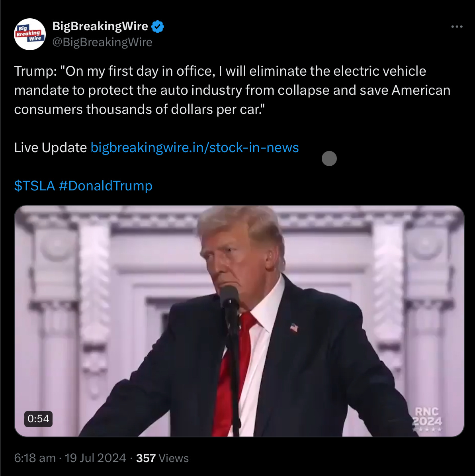Screen dimensions: 475x476
Task: Open the @BigBreakingWire handle link
Action: (x=102, y=42)
